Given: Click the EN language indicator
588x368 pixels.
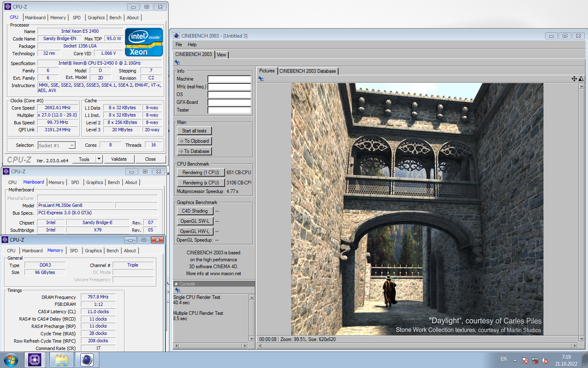Looking at the screenshot, I should click(x=503, y=359).
